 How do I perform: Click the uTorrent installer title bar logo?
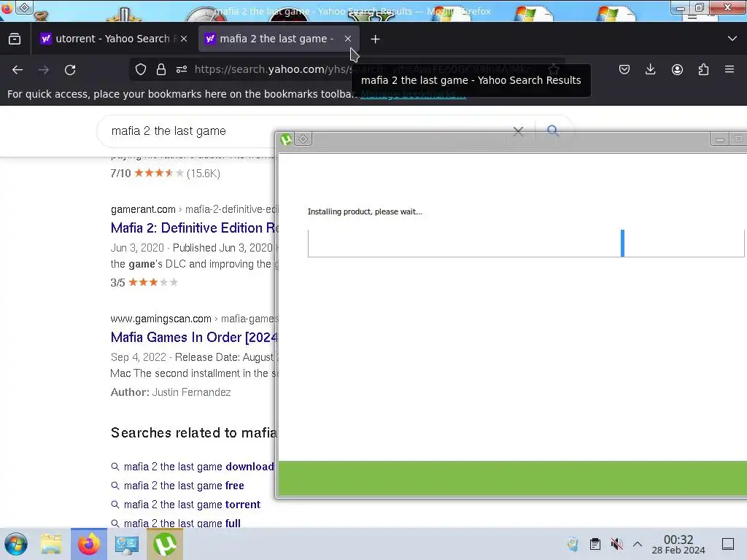[286, 139]
